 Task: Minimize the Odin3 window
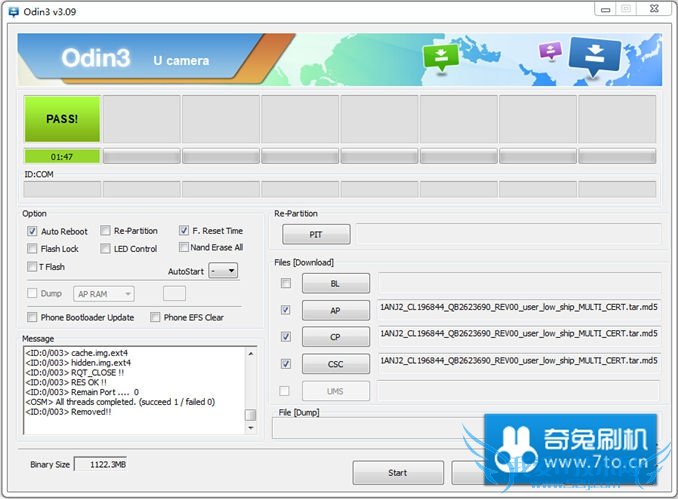606,9
